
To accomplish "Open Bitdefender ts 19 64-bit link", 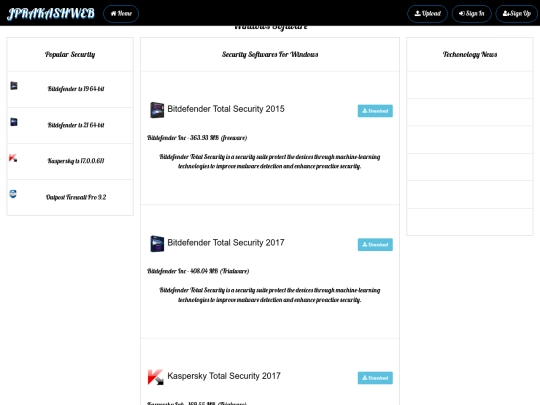I will 76,89.
